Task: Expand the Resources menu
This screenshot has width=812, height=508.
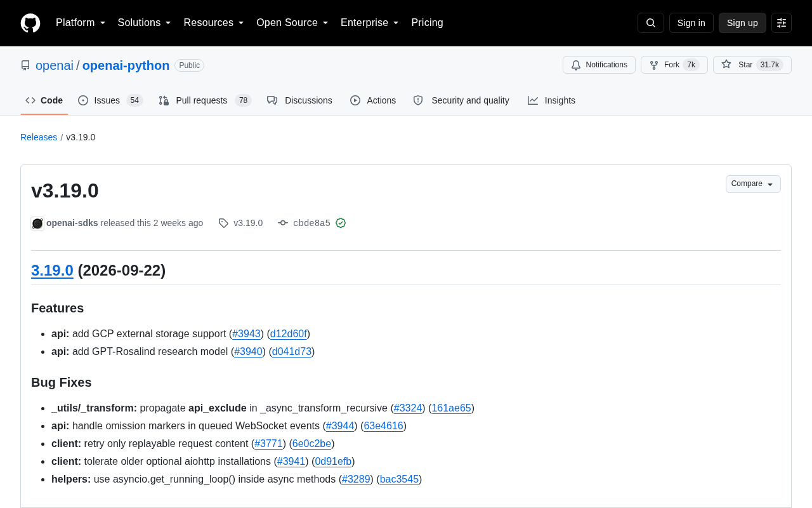Action: [x=214, y=23]
